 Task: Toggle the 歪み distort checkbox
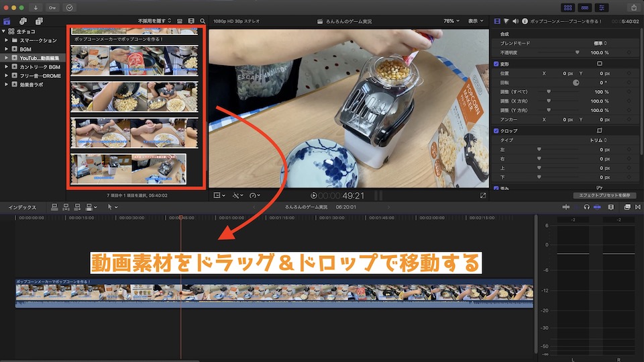(x=496, y=188)
